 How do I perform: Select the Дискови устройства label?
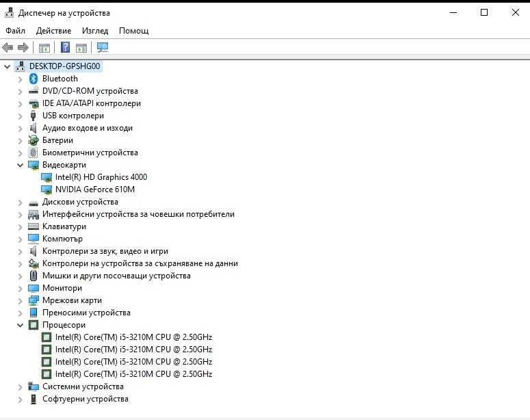[80, 202]
